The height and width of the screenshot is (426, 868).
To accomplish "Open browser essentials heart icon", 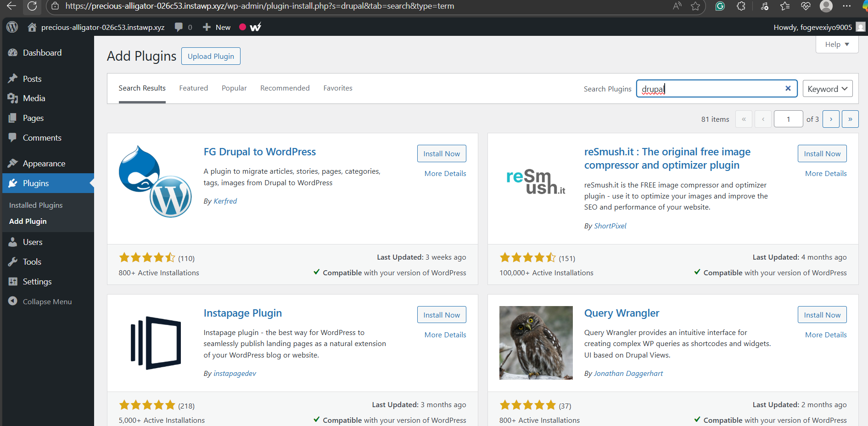I will pyautogui.click(x=806, y=6).
